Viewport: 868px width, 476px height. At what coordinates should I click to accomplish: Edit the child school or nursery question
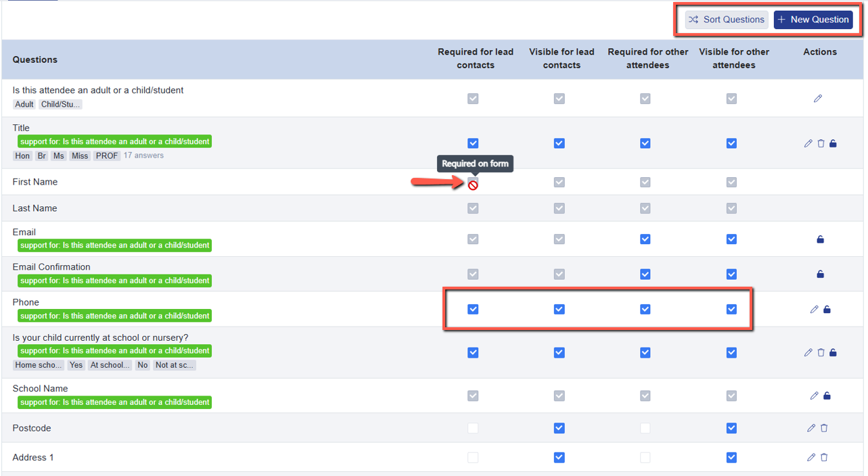[x=808, y=352]
